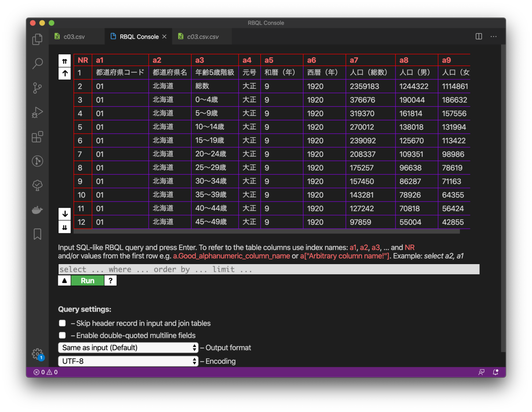The image size is (532, 412).
Task: Click the cell with value 55004
Action: point(416,222)
